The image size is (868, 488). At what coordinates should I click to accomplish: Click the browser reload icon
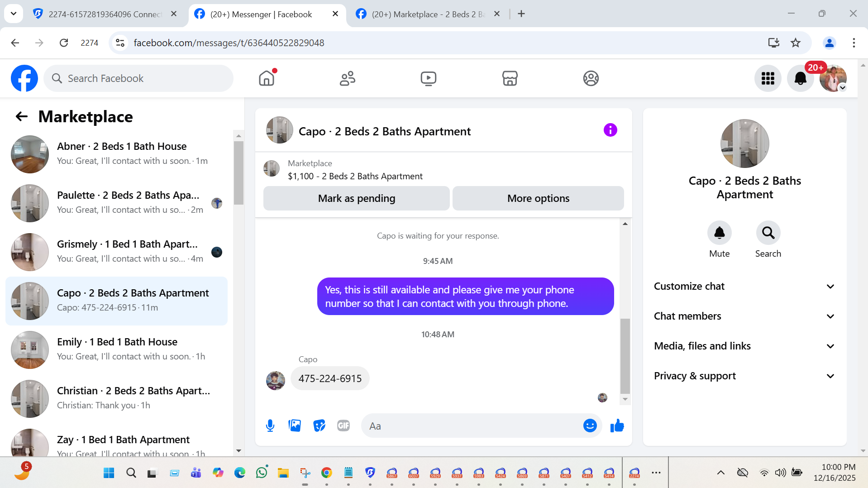pyautogui.click(x=64, y=43)
